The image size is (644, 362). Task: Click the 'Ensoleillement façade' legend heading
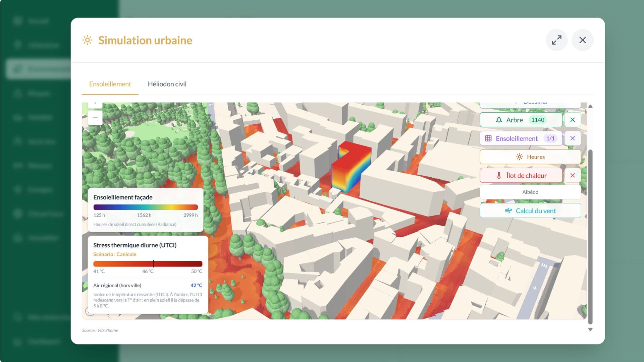click(x=123, y=197)
